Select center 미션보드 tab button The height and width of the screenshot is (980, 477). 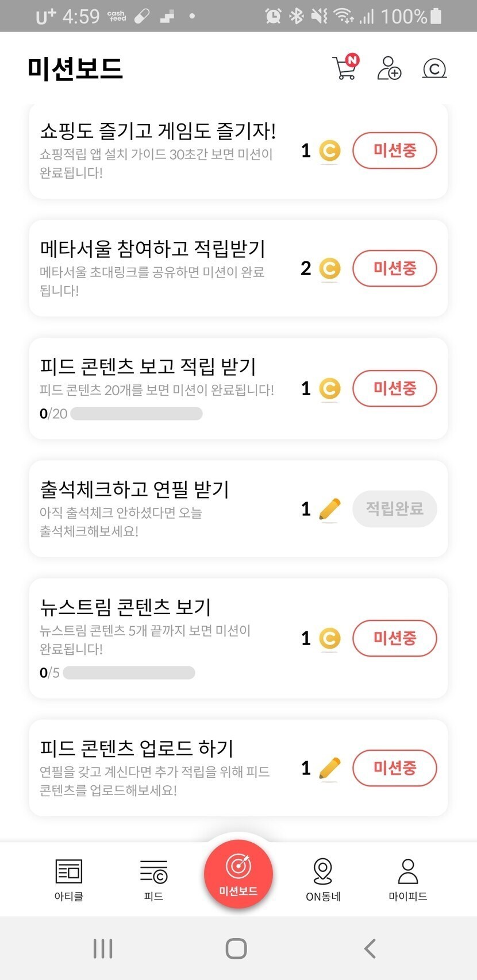[238, 874]
